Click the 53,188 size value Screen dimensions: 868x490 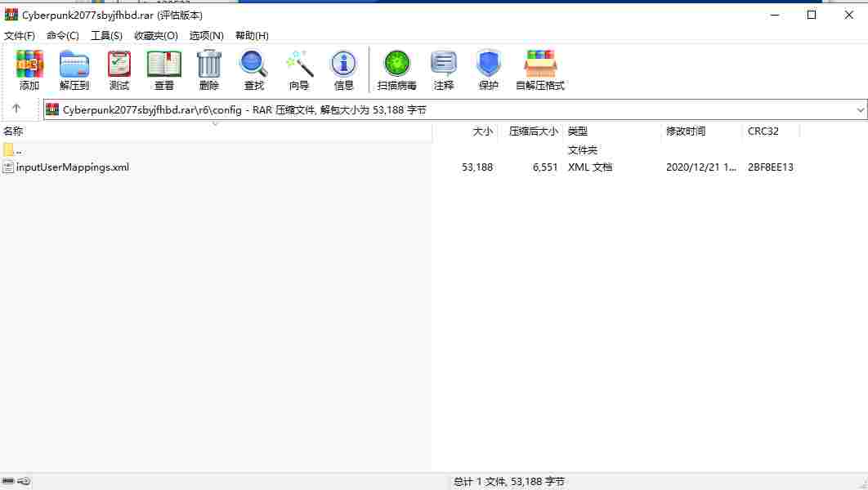(x=477, y=167)
